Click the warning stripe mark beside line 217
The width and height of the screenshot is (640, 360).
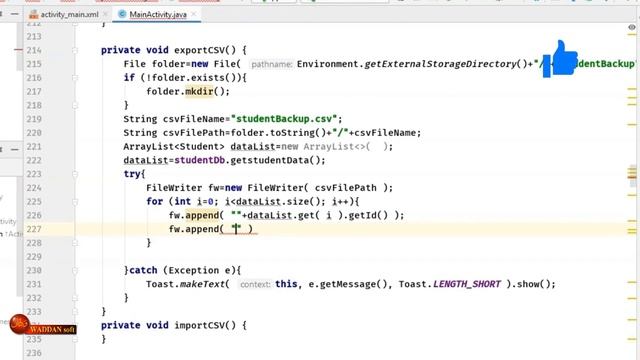[x=632, y=89]
